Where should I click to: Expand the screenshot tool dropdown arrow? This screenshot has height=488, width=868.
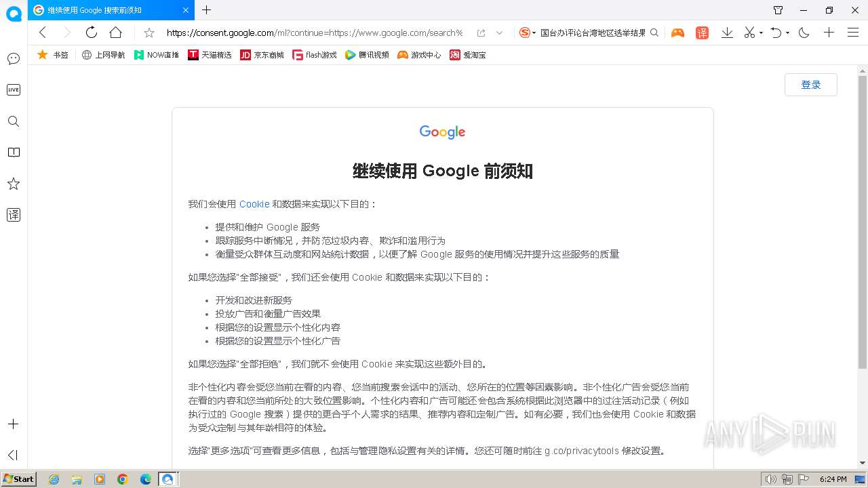coord(761,33)
